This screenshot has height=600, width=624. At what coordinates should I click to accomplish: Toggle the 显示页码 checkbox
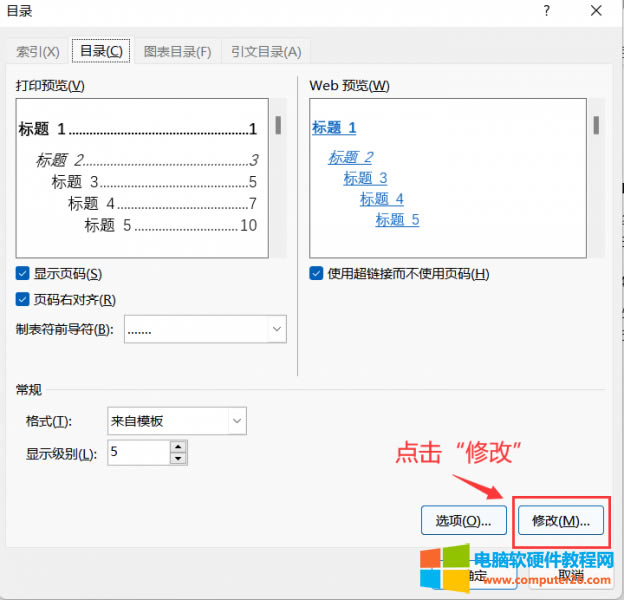[x=23, y=274]
